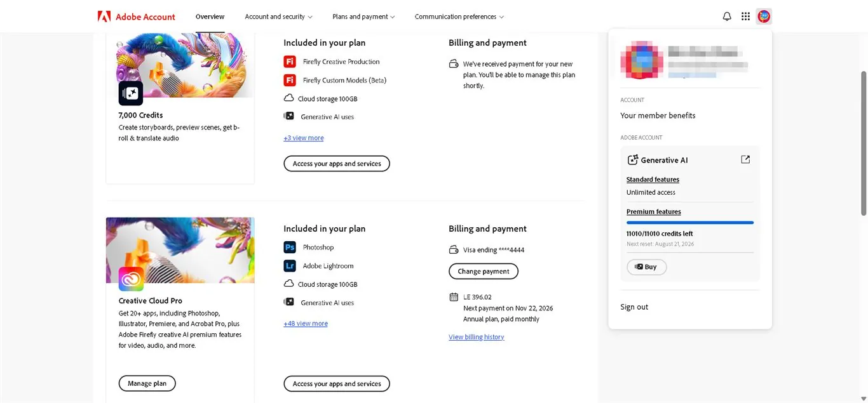Open Your member benefits
The height and width of the screenshot is (403, 868).
(658, 116)
